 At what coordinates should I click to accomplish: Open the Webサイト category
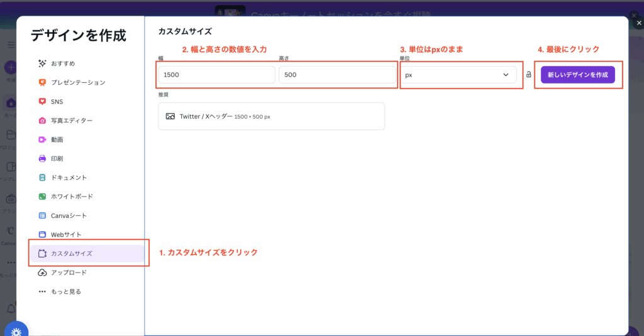pyautogui.click(x=65, y=234)
